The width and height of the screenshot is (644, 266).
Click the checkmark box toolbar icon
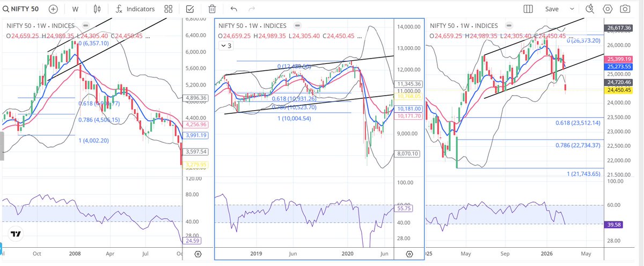click(x=190, y=9)
